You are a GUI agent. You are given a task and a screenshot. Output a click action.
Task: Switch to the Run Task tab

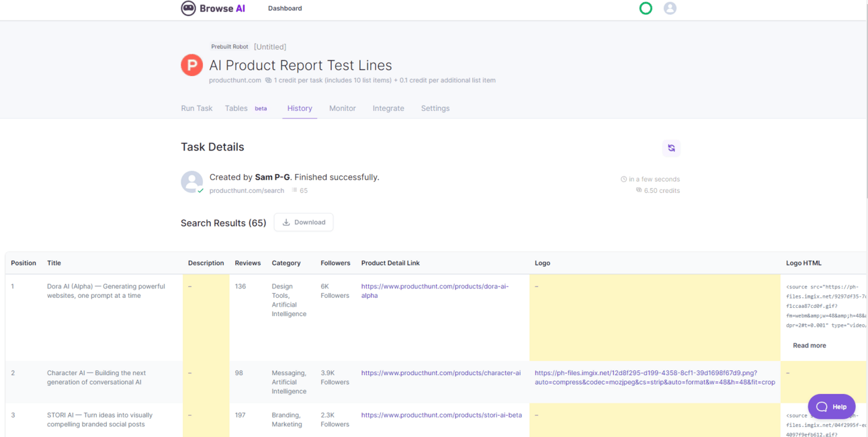coord(197,108)
